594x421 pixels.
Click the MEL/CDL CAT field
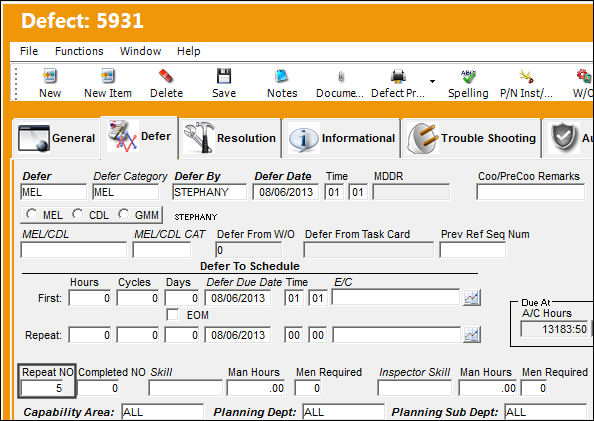click(162, 250)
